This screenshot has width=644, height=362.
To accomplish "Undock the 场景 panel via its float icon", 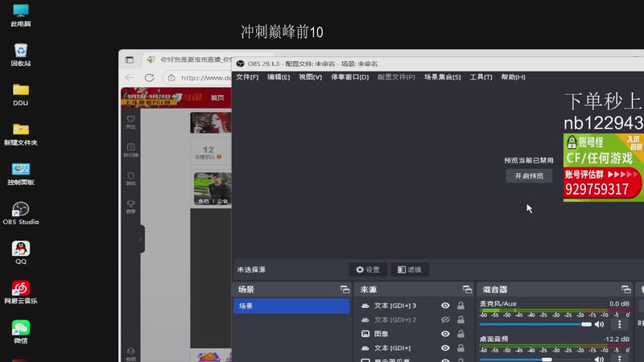I will 345,290.
